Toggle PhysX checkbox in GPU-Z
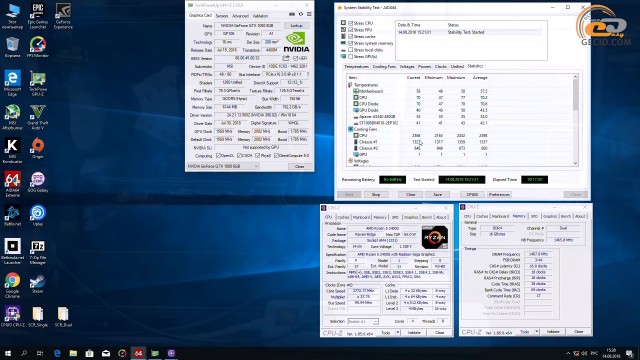This screenshot has width=640, height=360. pyautogui.click(x=258, y=156)
